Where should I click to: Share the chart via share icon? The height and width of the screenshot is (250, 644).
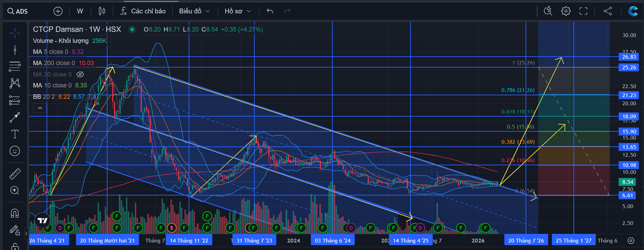[x=608, y=11]
